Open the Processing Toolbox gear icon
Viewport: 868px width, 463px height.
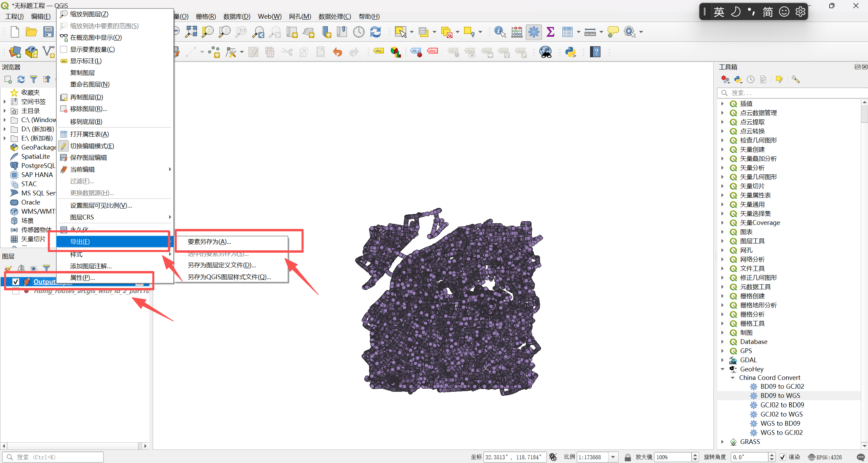pyautogui.click(x=534, y=32)
